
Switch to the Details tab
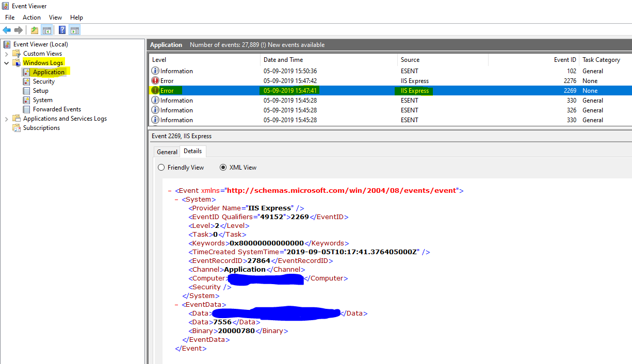click(193, 152)
